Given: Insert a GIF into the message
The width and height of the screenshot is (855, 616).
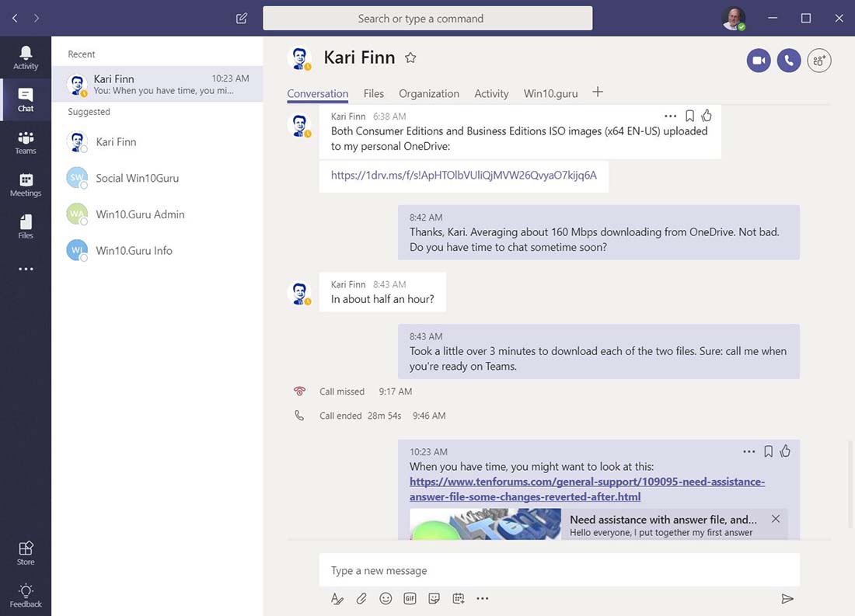Looking at the screenshot, I should [410, 598].
